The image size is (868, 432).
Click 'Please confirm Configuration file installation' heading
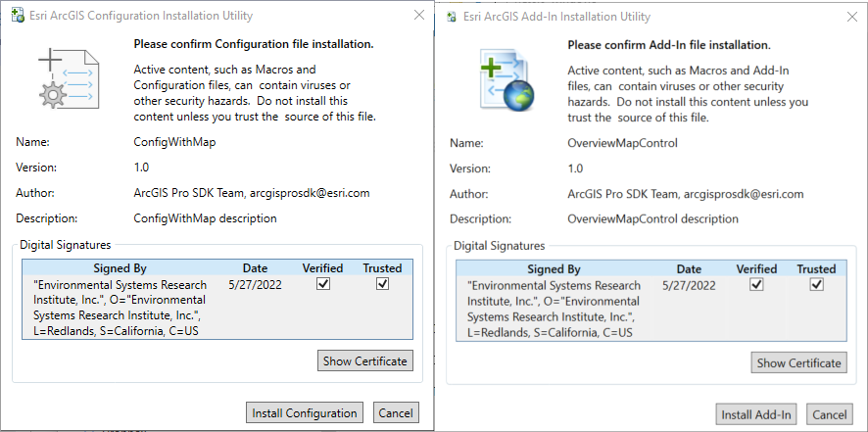click(x=254, y=44)
